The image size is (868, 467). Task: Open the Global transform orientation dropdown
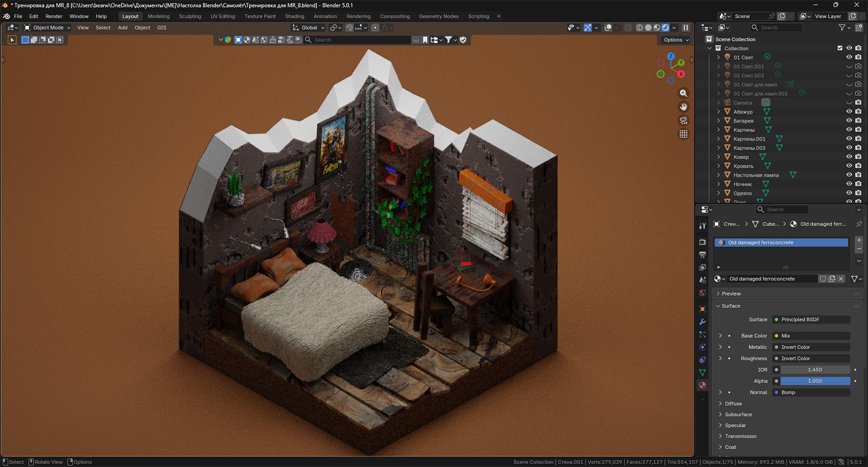(x=309, y=28)
